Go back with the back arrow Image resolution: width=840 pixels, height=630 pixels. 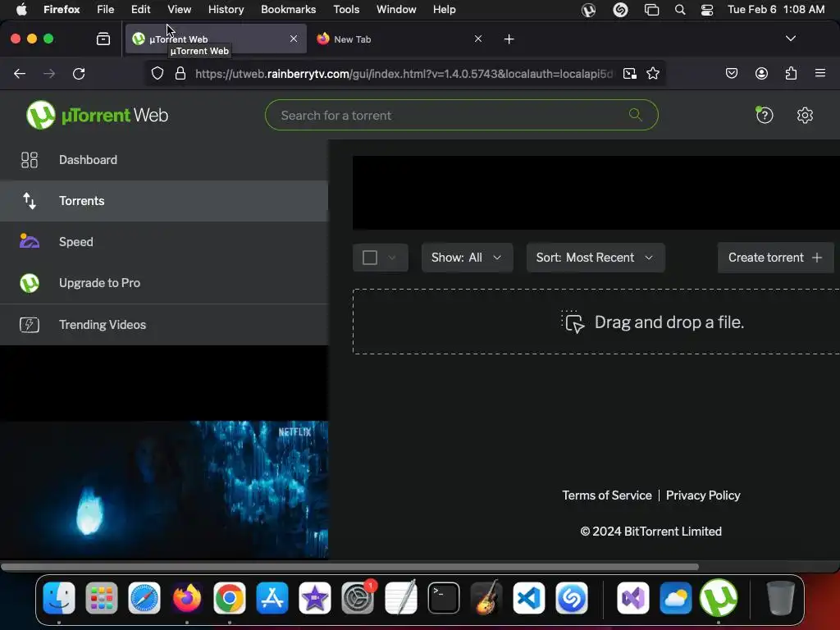[x=20, y=73]
